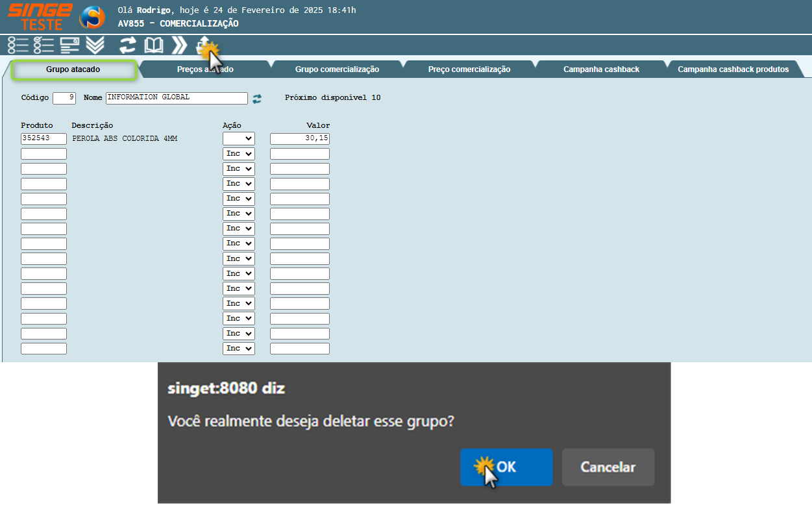Click the Nome field containing INFORMATION GLOBAL

[177, 98]
